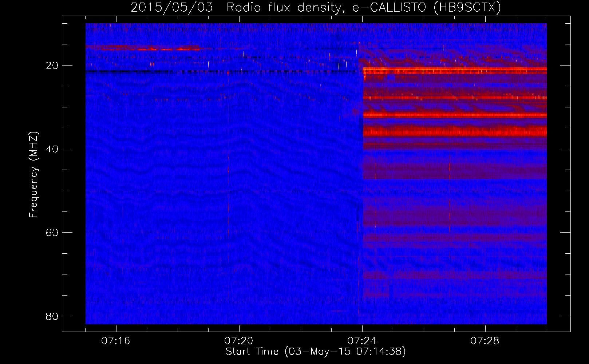The width and height of the screenshot is (589, 364).
Task: Select the date "2015/05/03" in the title
Action: tap(172, 7)
